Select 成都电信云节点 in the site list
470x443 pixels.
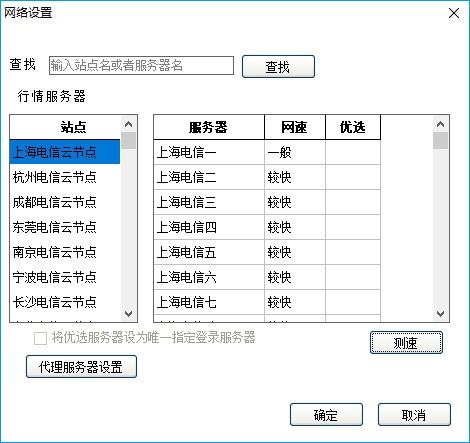tap(65, 202)
